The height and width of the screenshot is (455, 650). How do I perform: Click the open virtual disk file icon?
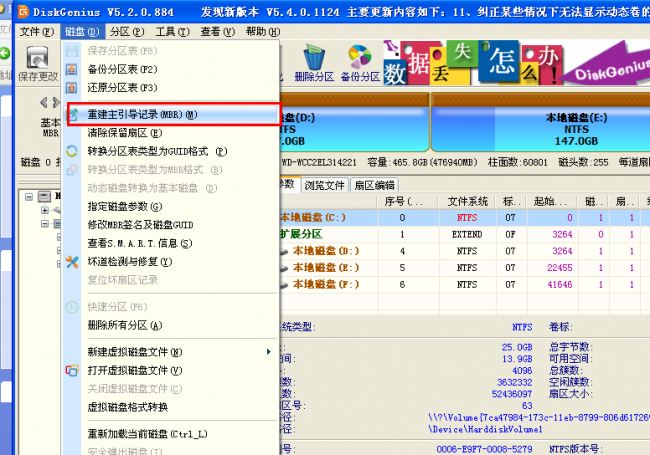coord(72,370)
